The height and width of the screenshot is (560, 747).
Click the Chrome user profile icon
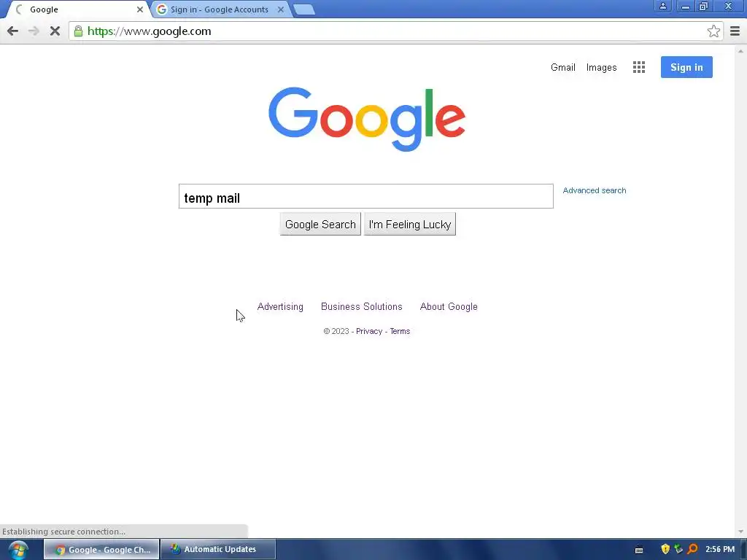point(662,6)
